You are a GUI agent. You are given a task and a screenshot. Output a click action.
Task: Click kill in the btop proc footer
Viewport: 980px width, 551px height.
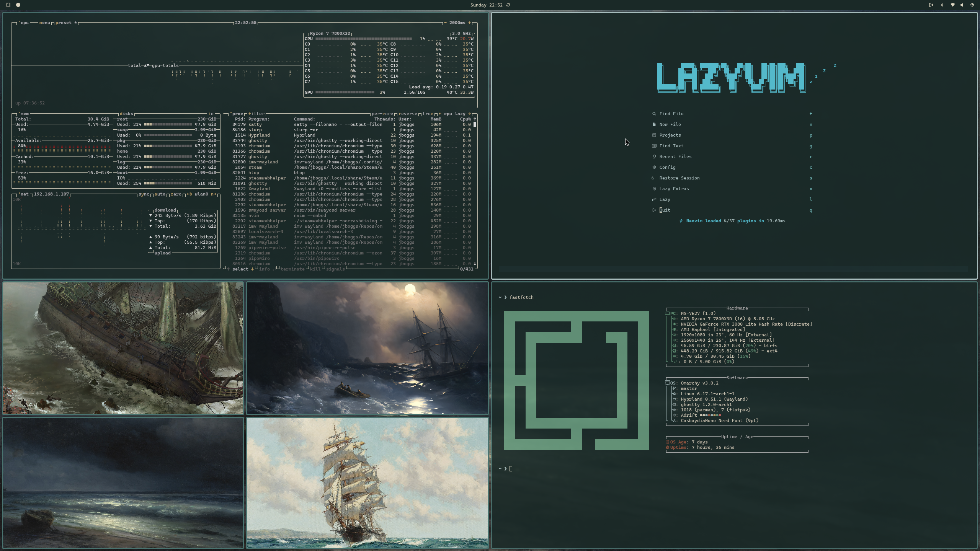click(x=315, y=269)
